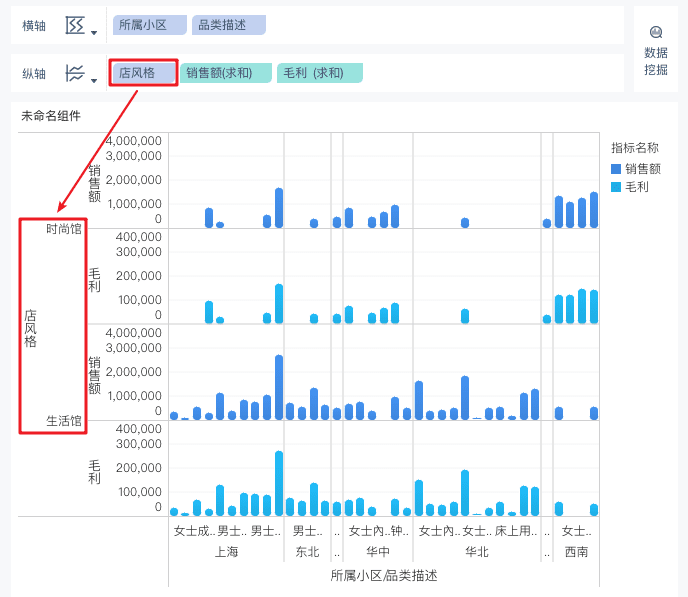The height and width of the screenshot is (597, 688).
Task: Click the 销售额 dark blue legend swatch
Action: 616,169
